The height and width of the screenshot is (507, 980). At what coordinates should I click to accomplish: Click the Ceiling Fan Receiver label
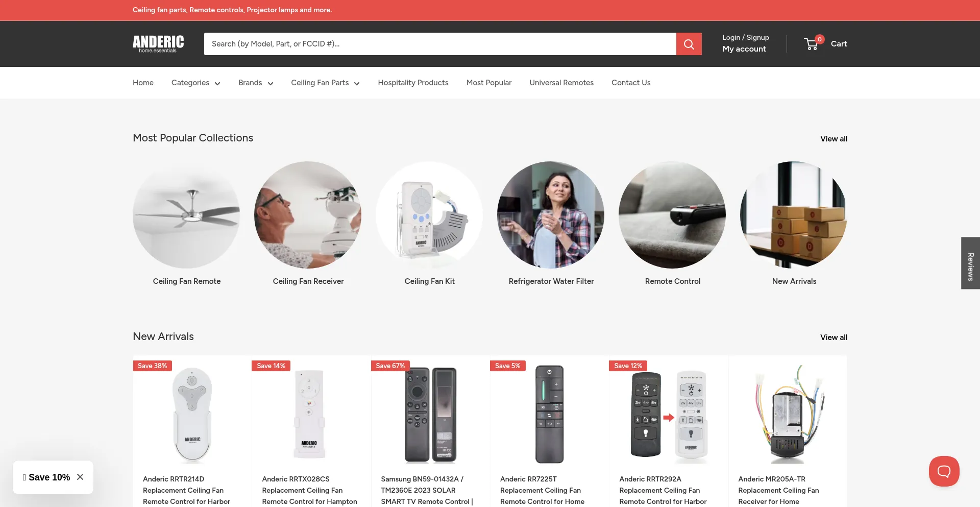[x=308, y=281]
